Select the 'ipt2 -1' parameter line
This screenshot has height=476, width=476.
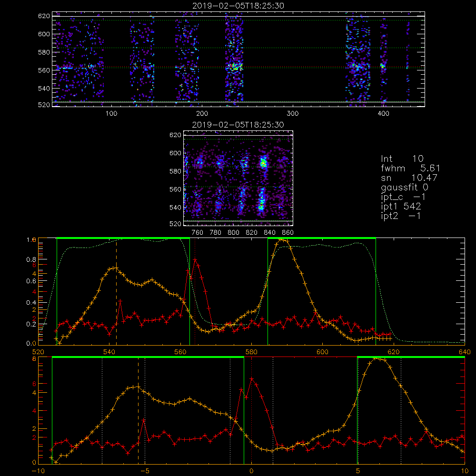(x=401, y=216)
